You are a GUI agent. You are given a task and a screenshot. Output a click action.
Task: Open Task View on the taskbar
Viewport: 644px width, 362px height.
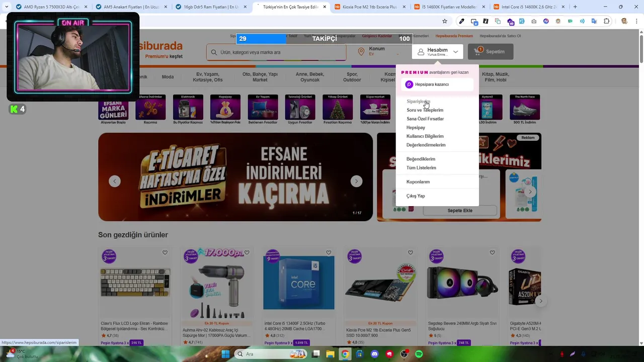point(316,354)
